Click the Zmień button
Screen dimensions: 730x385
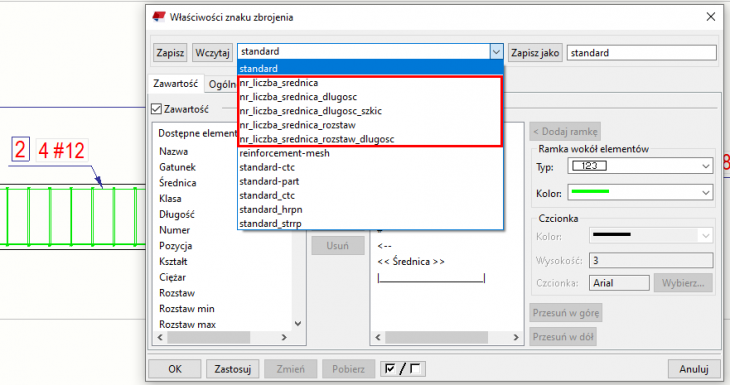(291, 369)
